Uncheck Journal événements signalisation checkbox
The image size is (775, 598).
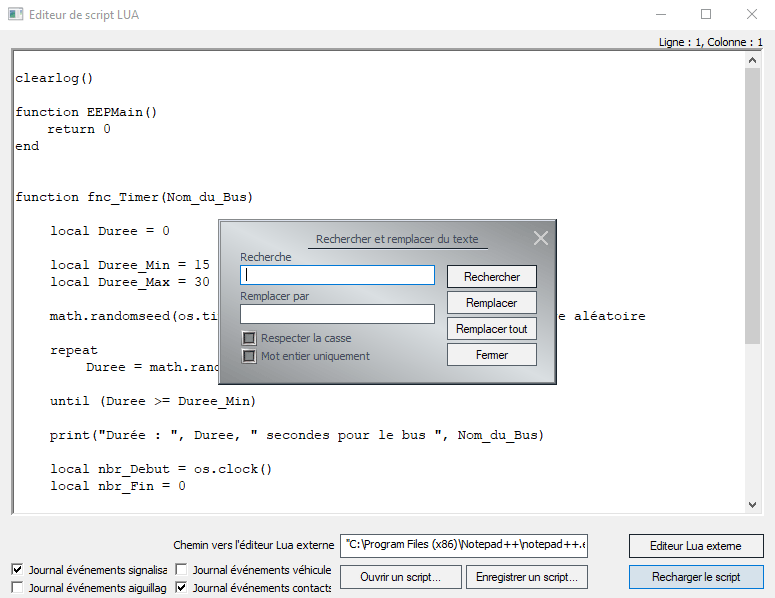17,569
